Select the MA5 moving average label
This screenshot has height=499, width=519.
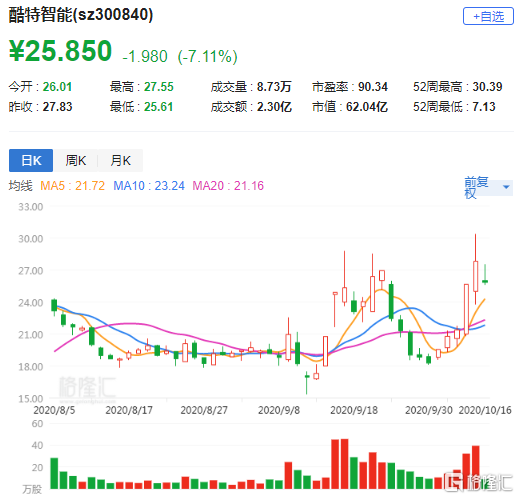[72, 186]
